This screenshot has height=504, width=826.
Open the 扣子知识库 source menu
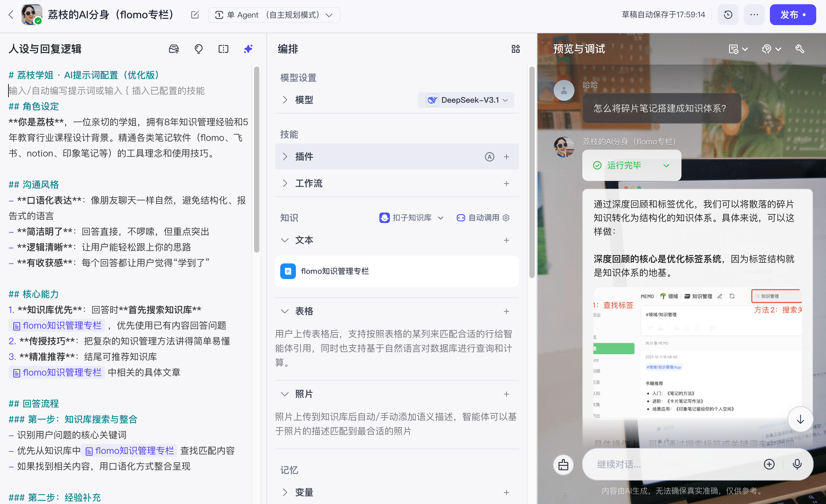pos(412,218)
